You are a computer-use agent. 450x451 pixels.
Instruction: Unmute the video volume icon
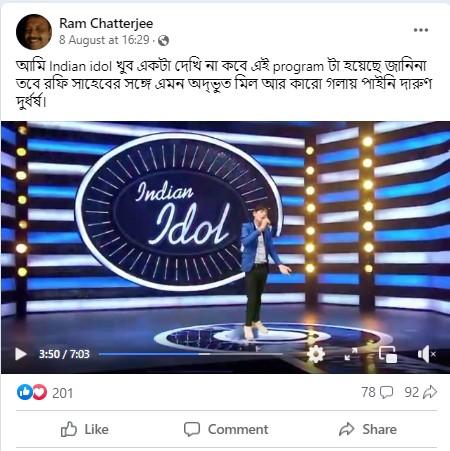[426, 354]
